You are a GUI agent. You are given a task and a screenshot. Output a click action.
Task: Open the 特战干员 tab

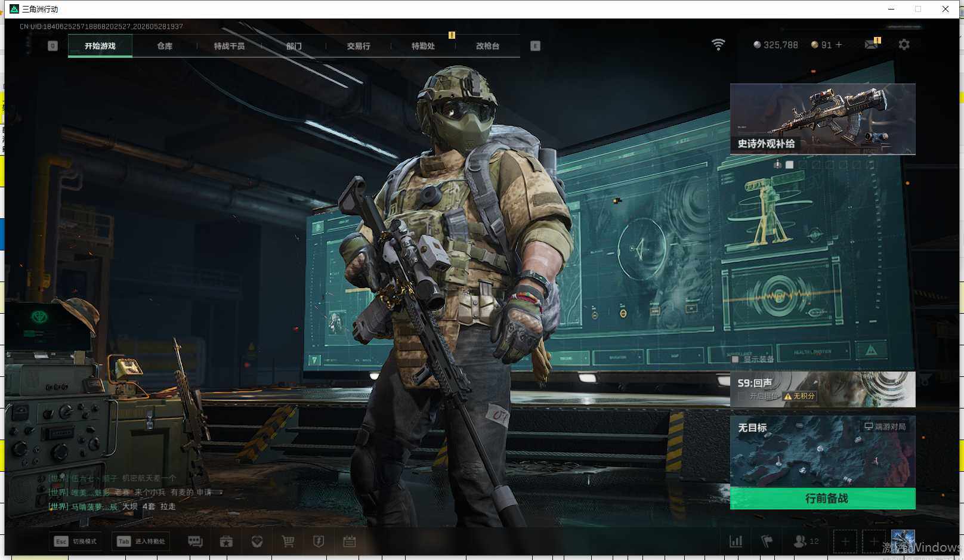[229, 46]
